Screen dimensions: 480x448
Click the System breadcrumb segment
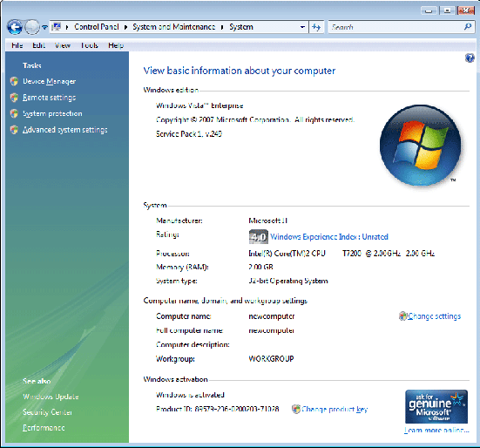coord(241,27)
